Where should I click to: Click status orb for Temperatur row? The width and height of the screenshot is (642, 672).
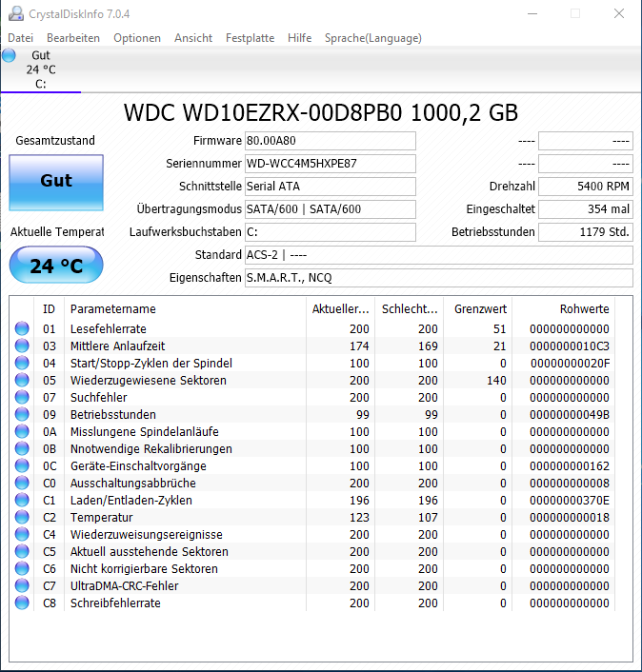[x=22, y=517]
